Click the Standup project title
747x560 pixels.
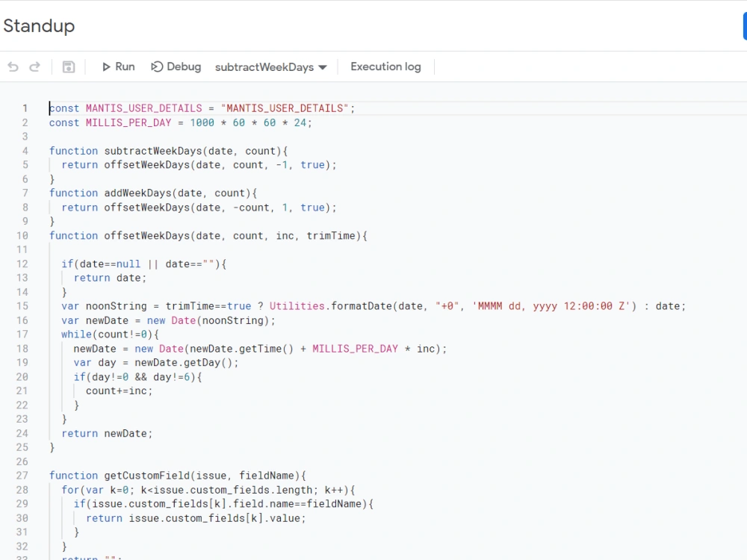point(39,25)
